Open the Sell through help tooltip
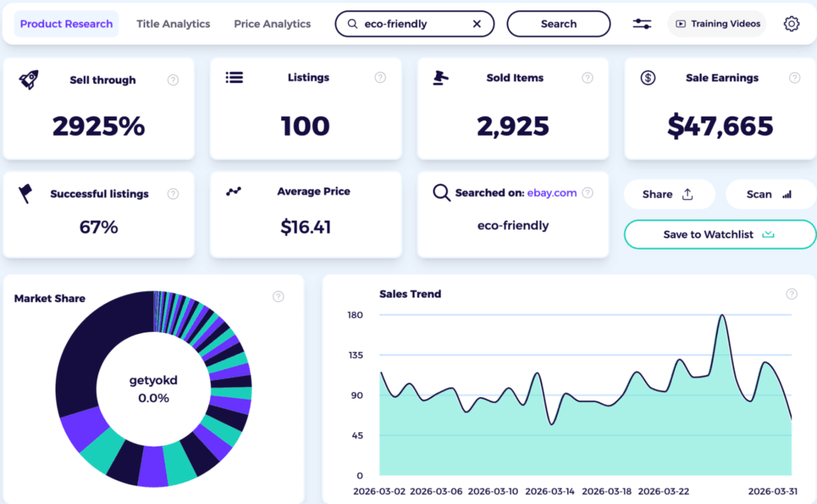The image size is (817, 504). (x=174, y=79)
